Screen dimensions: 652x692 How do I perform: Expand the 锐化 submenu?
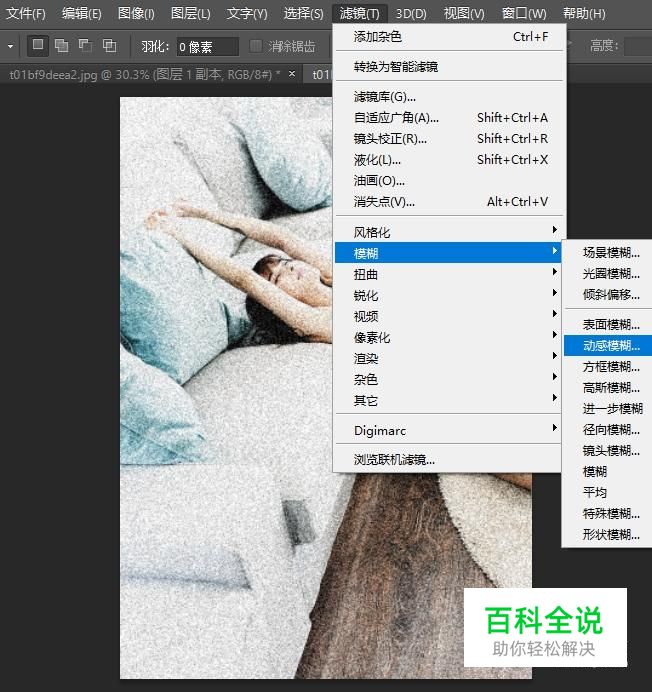(448, 295)
